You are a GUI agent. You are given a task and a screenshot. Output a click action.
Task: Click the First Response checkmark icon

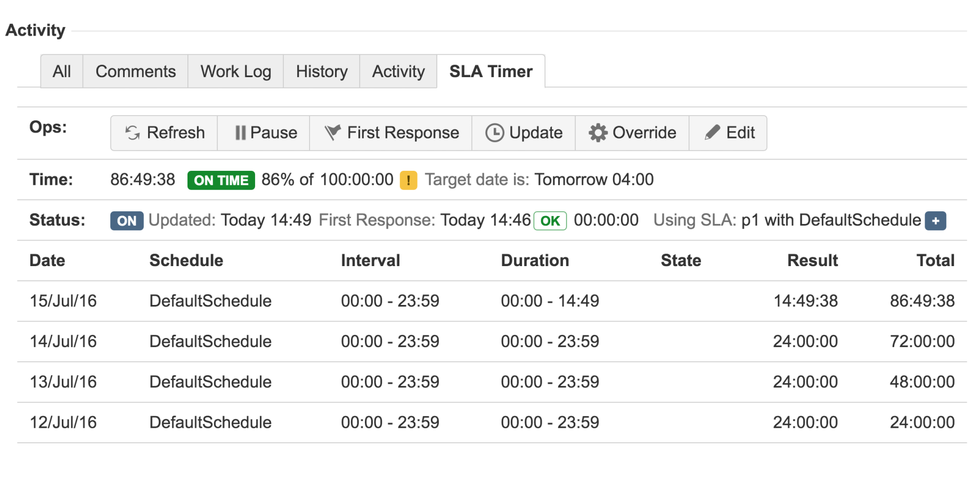point(333,133)
